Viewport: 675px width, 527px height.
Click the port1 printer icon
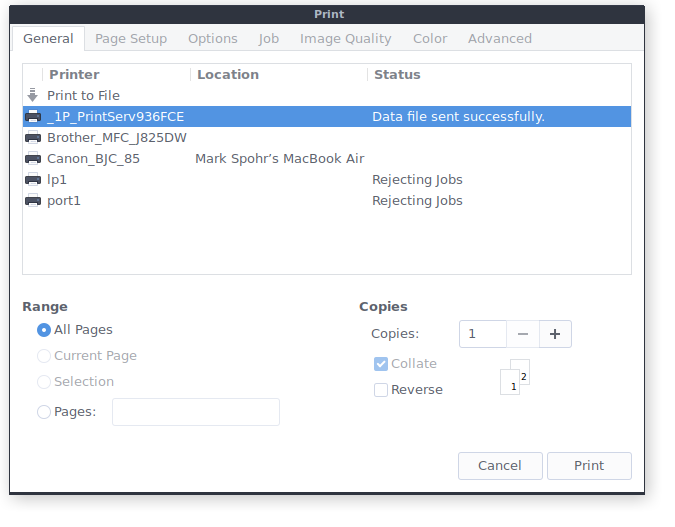(33, 201)
